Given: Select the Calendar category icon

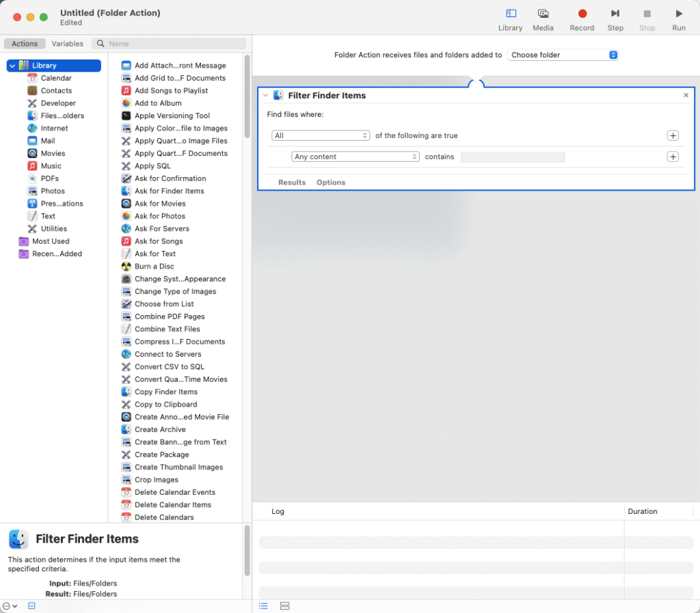Looking at the screenshot, I should [32, 78].
